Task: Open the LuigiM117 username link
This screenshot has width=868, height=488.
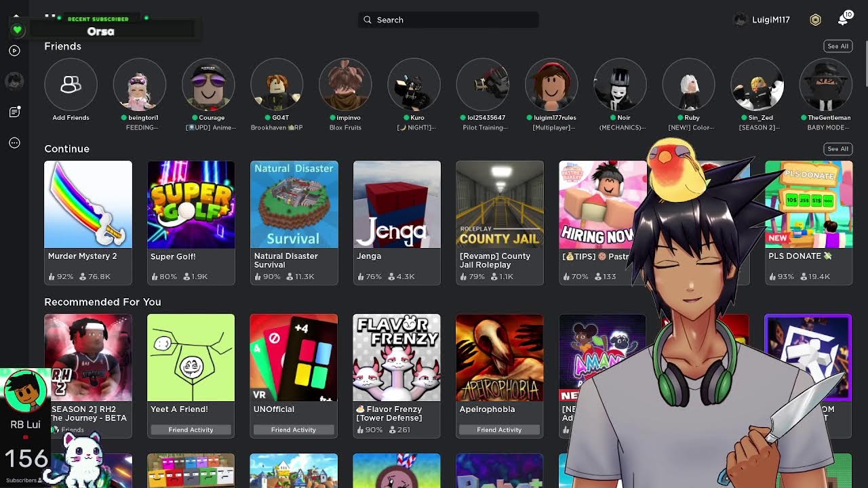Action: point(770,20)
